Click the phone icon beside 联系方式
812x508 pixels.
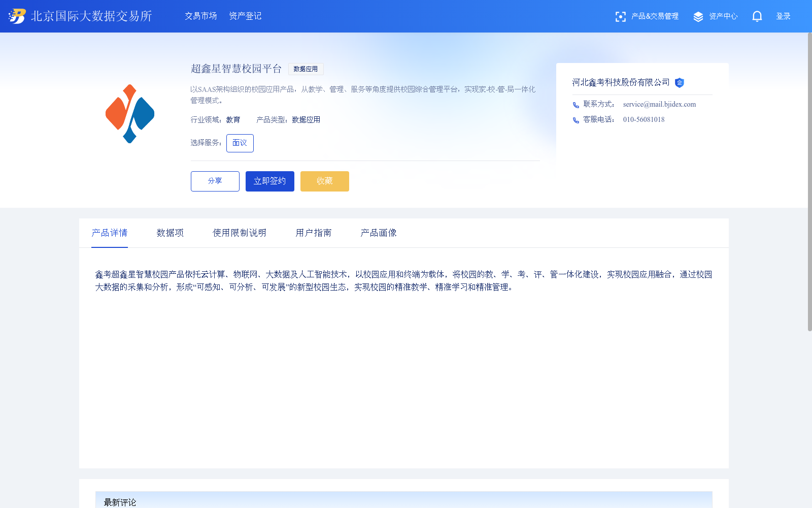click(x=576, y=105)
